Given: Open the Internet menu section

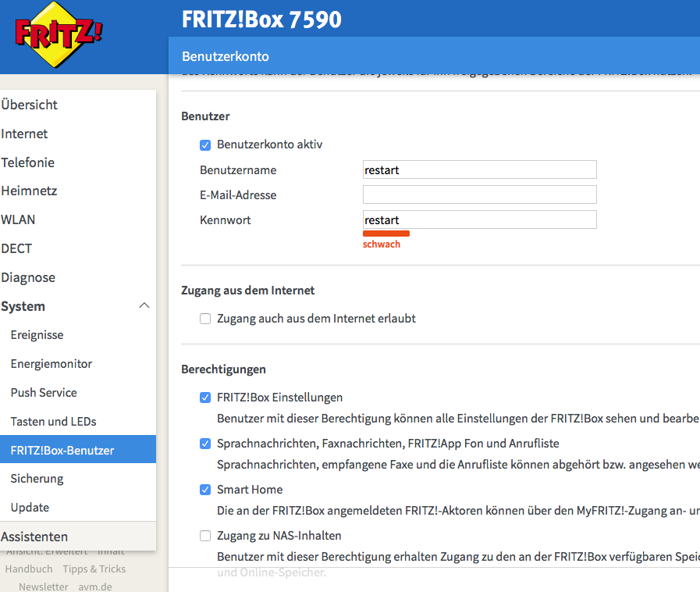Looking at the screenshot, I should (24, 134).
